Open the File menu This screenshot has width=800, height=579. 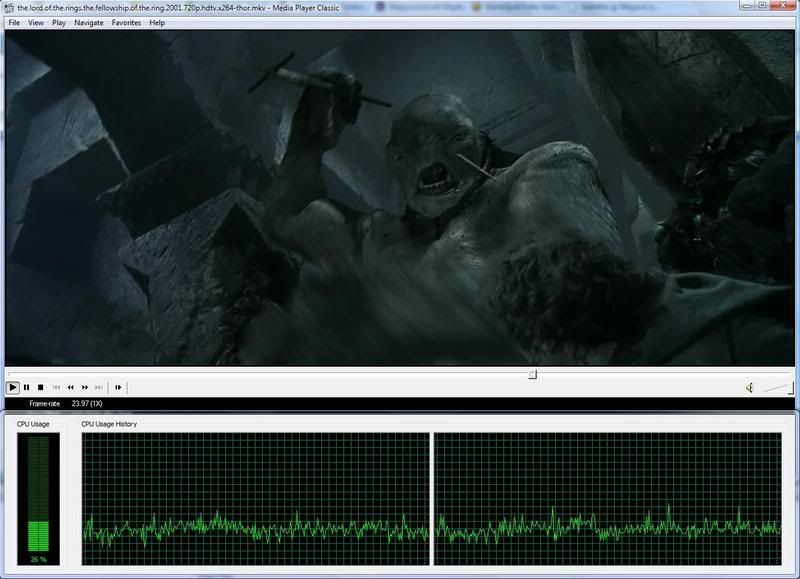click(14, 22)
